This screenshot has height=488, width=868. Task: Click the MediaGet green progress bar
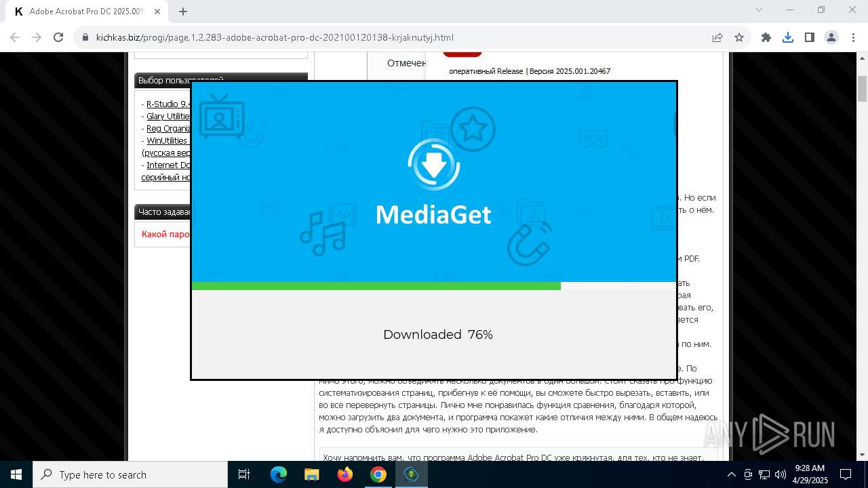(376, 286)
